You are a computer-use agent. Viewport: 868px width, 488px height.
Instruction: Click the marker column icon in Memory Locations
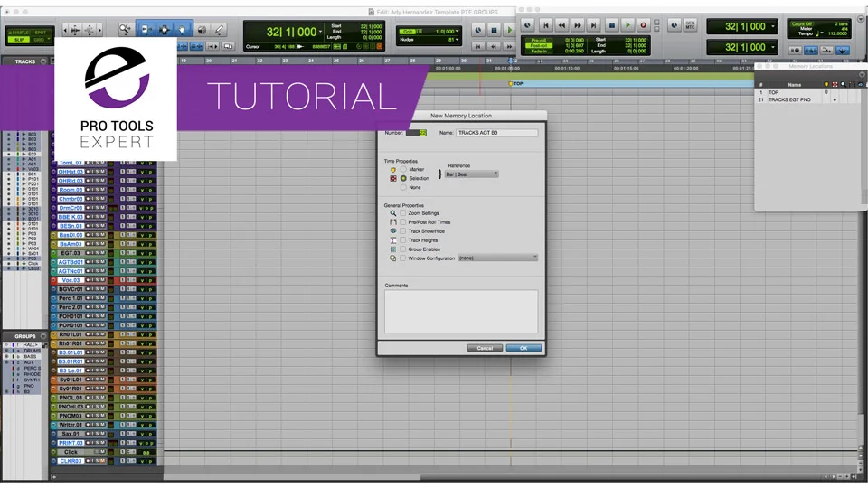click(x=826, y=85)
